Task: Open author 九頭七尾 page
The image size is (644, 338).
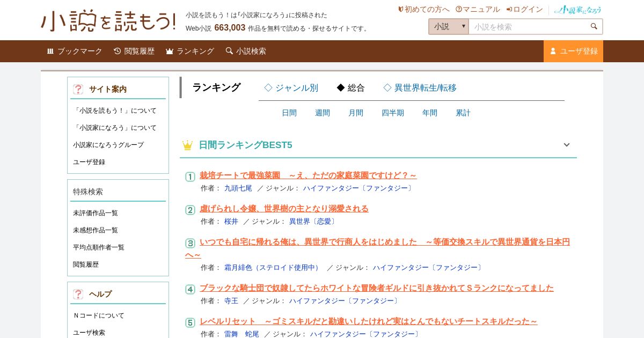Action: click(238, 188)
